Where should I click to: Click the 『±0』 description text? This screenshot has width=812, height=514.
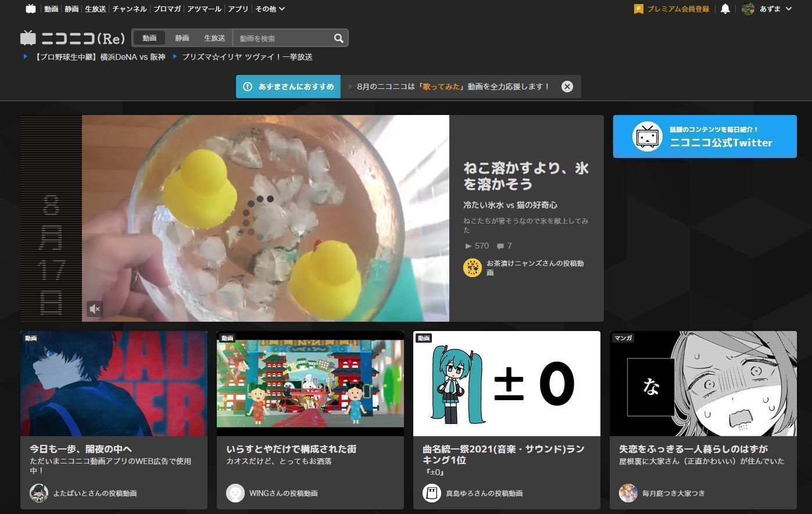pos(434,472)
